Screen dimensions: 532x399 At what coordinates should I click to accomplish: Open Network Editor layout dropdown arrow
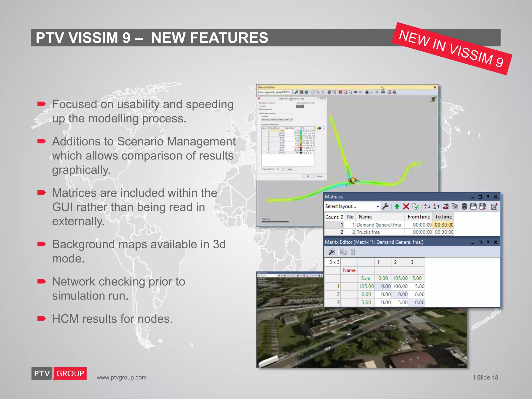click(x=292, y=92)
